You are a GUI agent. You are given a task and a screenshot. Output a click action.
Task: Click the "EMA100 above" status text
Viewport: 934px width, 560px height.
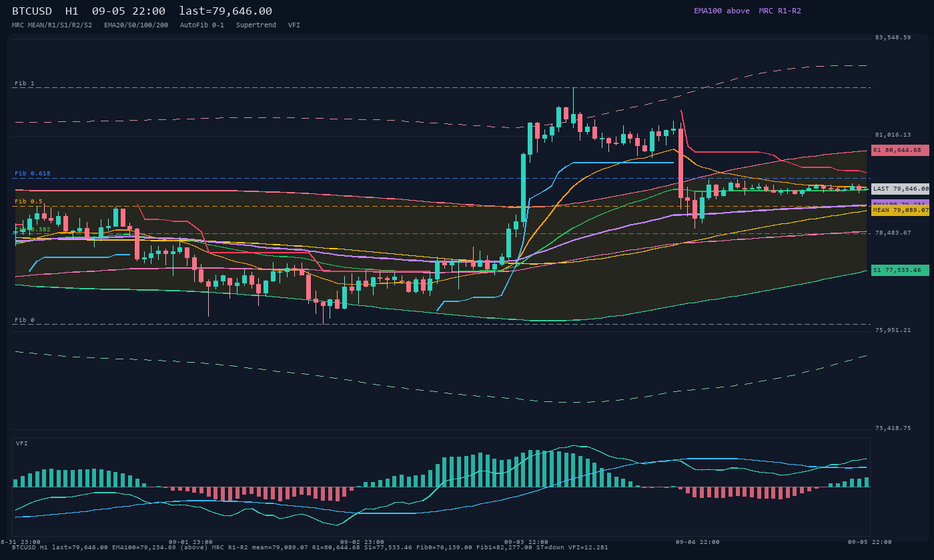tap(722, 11)
